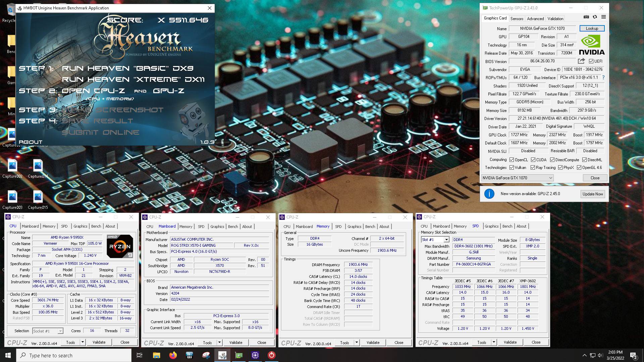Select Capture015 desktop image file
Image resolution: width=644 pixels, height=362 pixels.
point(38,200)
